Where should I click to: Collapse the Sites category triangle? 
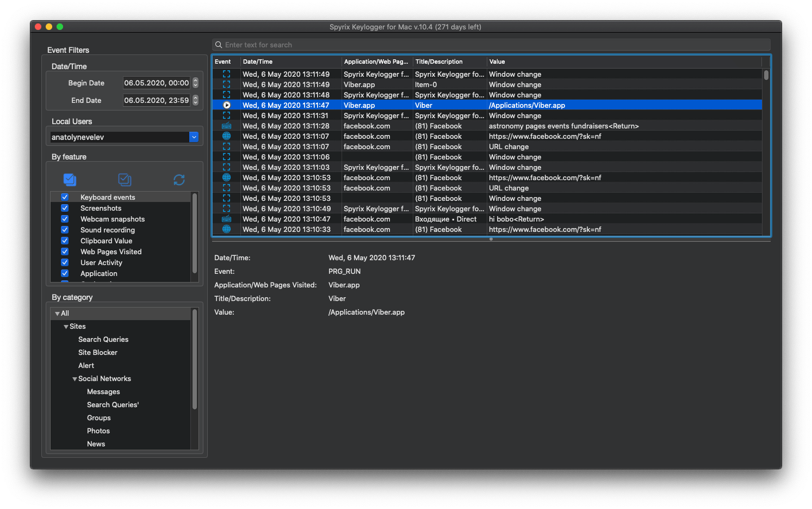(x=66, y=327)
